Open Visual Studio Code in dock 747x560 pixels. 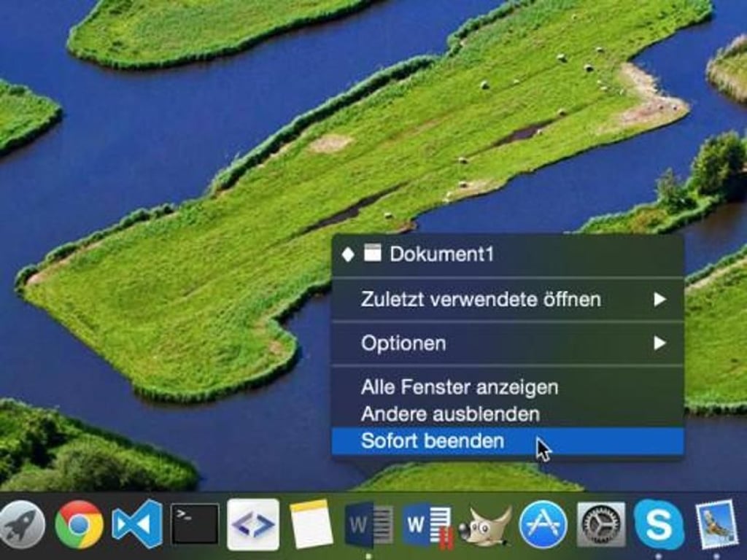point(137,524)
